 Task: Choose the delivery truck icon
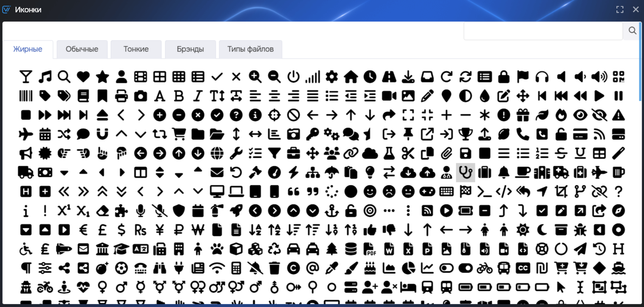click(26, 173)
